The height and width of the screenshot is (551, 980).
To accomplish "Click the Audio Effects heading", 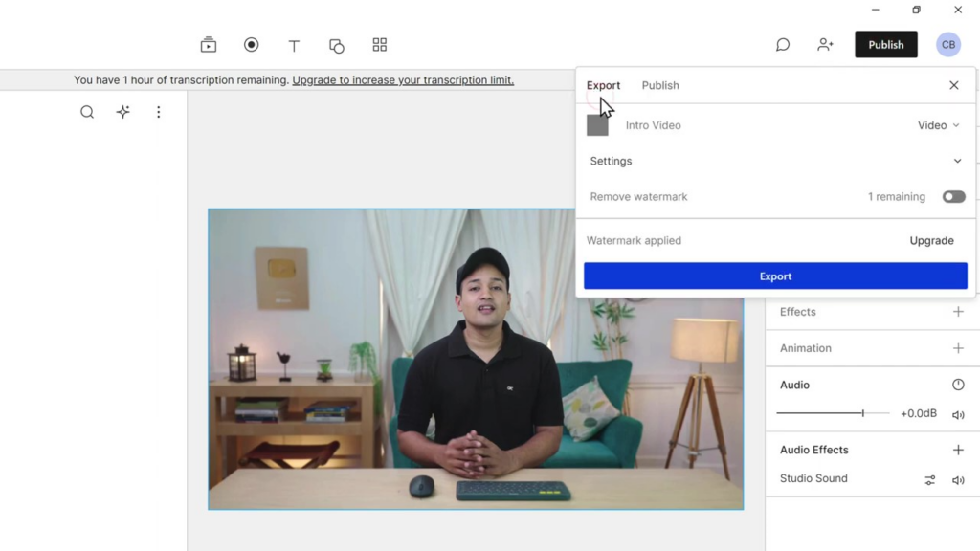I will (x=813, y=450).
